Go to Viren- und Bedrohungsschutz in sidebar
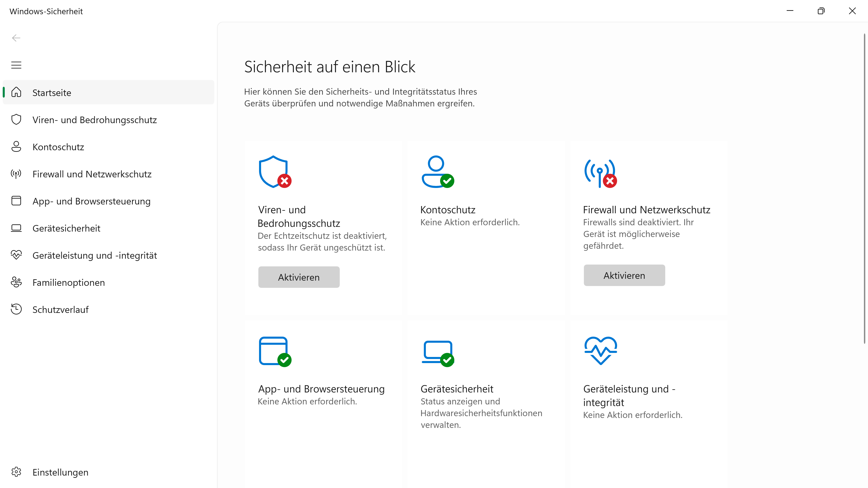The height and width of the screenshot is (488, 868). [x=108, y=120]
